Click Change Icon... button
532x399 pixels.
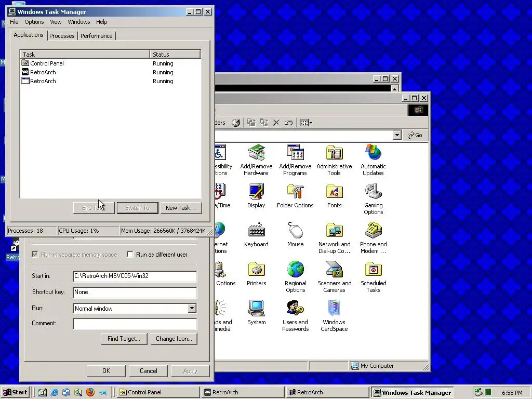(x=174, y=339)
